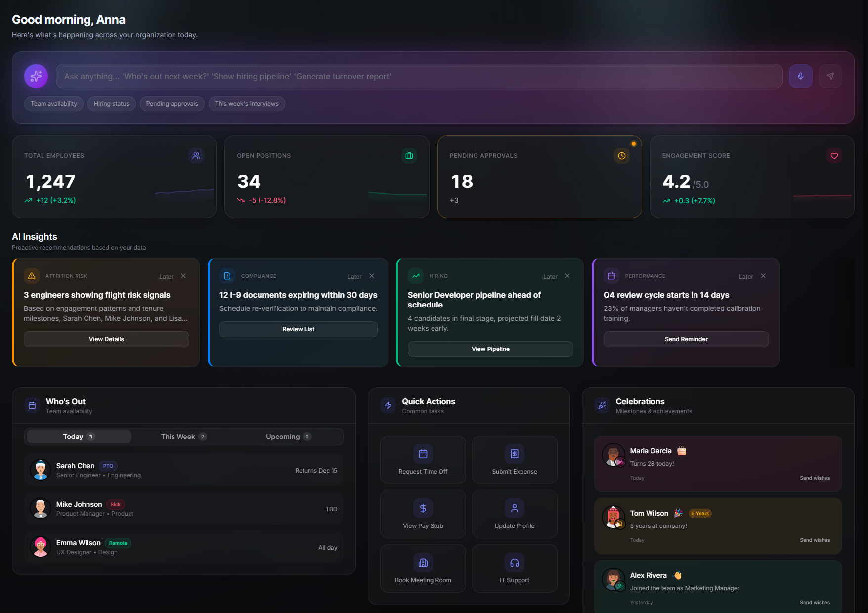Switch to This Week tab
Viewport: 868px width, 613px height.
(183, 437)
